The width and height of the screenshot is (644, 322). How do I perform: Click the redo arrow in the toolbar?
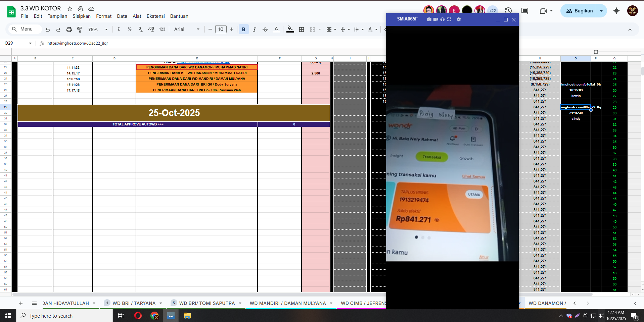58,30
